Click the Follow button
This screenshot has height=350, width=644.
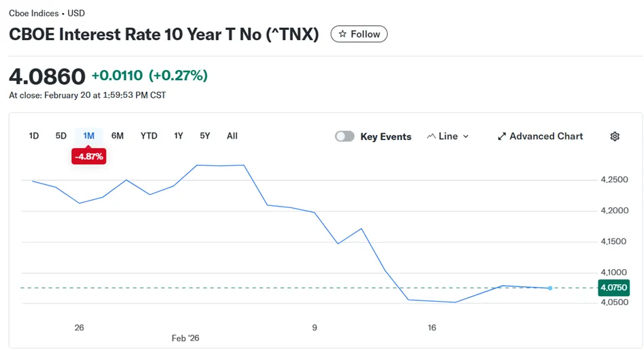[x=359, y=34]
